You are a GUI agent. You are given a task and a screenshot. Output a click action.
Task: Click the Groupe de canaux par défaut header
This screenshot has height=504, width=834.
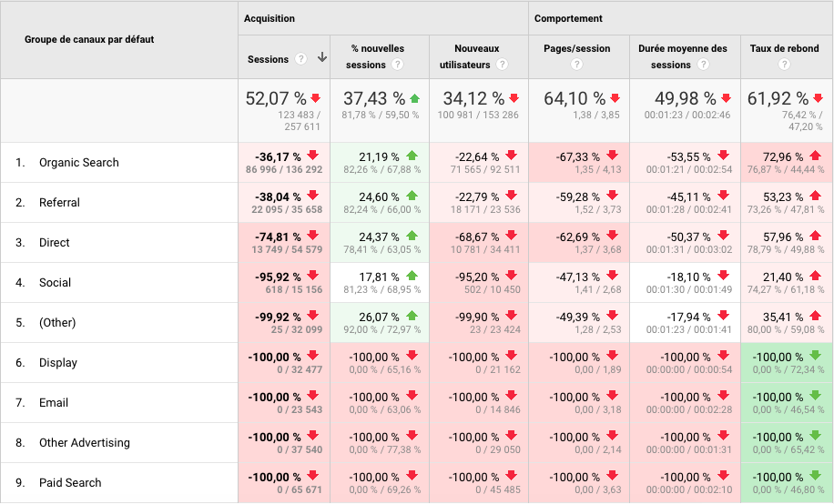(89, 40)
